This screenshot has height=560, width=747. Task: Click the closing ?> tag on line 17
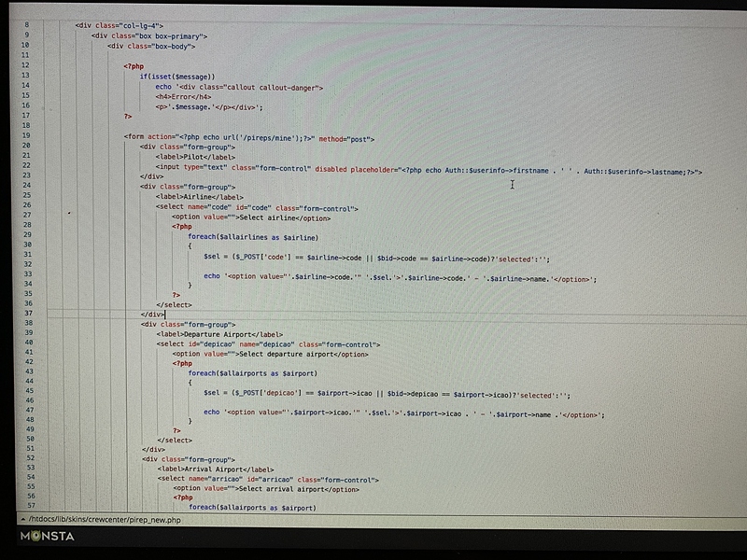pos(128,116)
